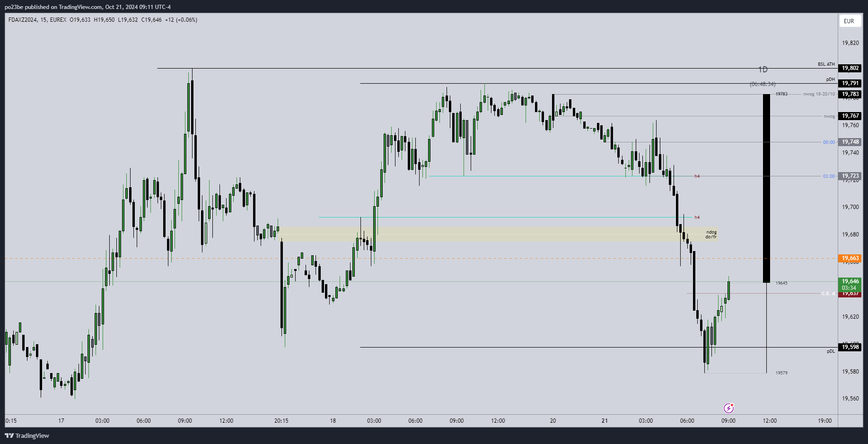Select the 19,783 nwog 18-20/10 price label

[850, 94]
